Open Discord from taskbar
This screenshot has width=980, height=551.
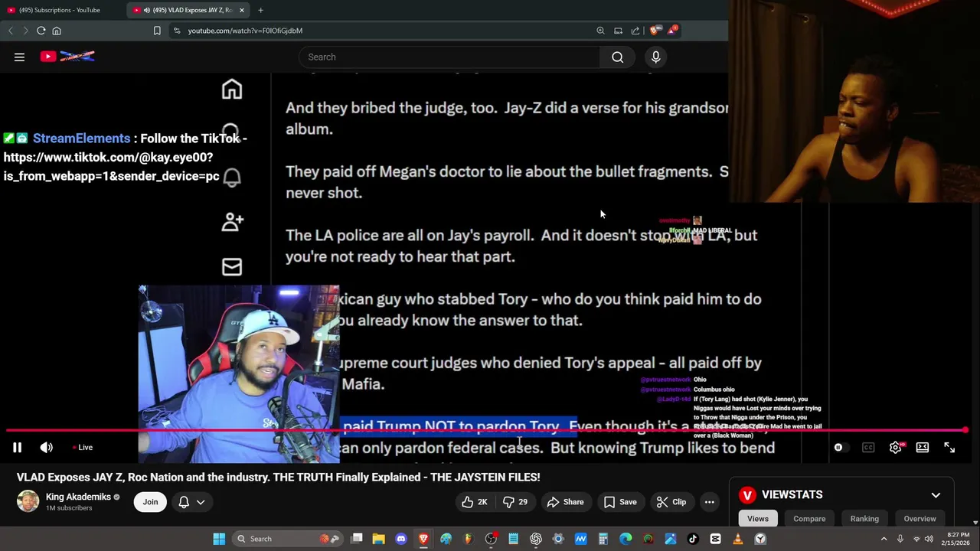pos(401,539)
